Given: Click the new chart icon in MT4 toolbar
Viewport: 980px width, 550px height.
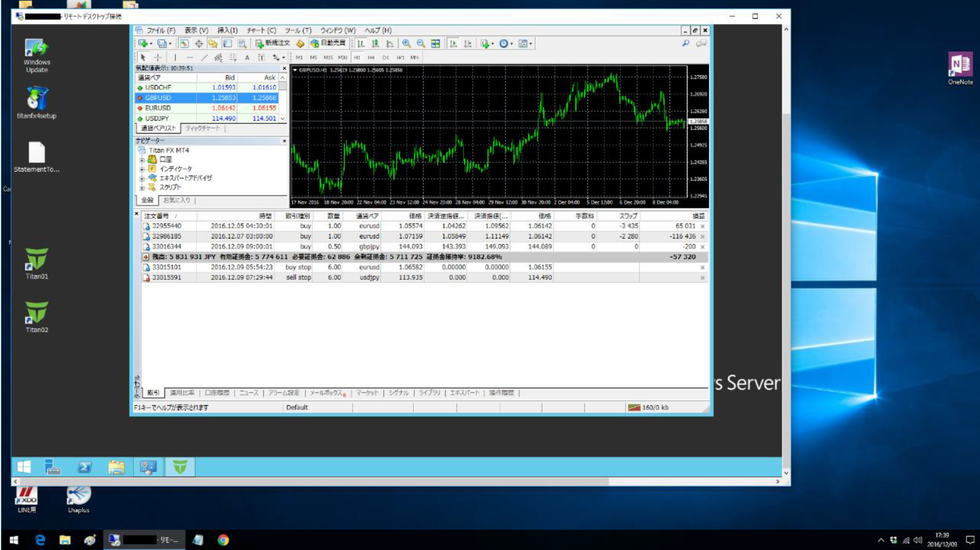Looking at the screenshot, I should coord(143,43).
